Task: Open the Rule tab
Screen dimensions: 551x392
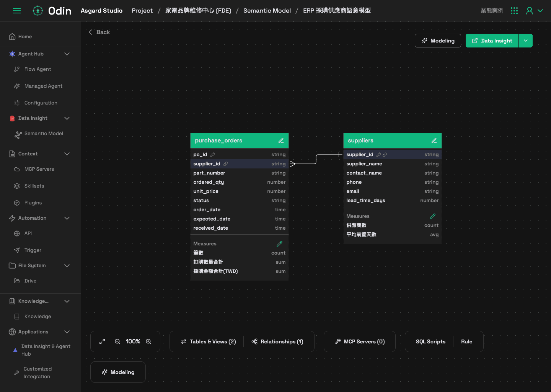Action: point(466,341)
